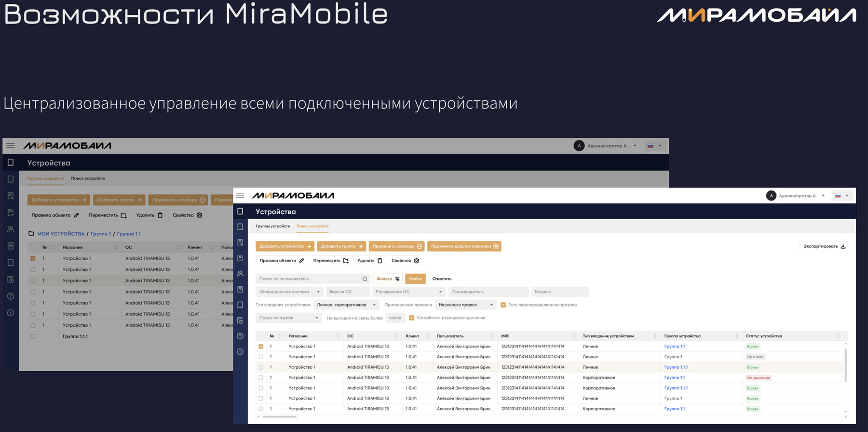Select Поиск устройств tab in back window
868x432 pixels.
(x=88, y=179)
